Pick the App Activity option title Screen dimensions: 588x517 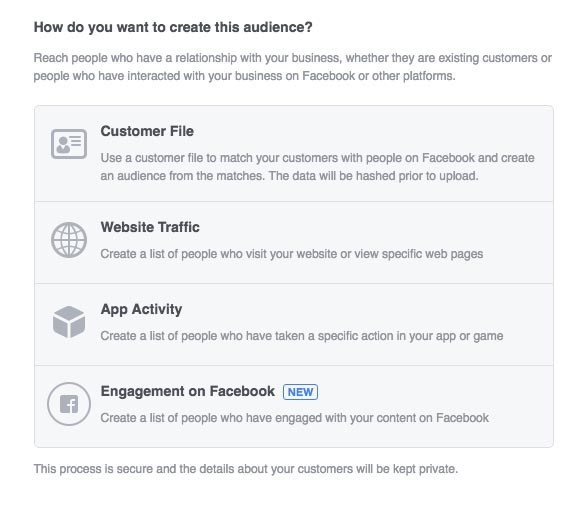(x=141, y=310)
